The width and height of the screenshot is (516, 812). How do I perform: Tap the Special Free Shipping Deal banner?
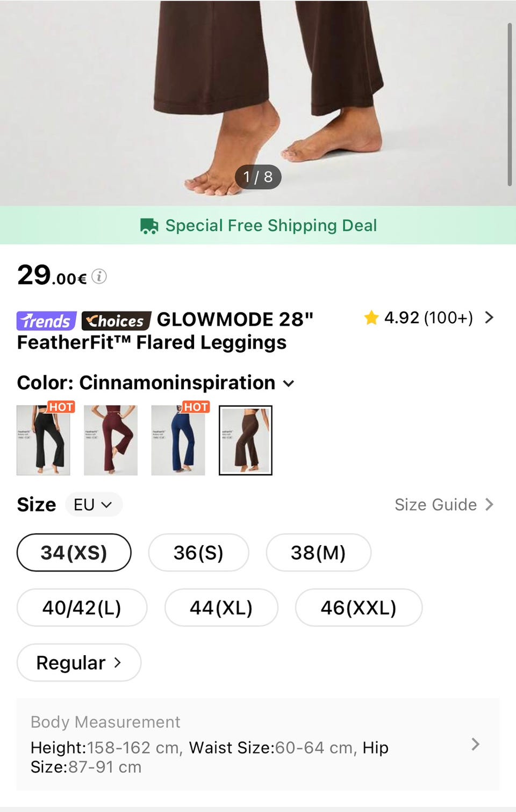pyautogui.click(x=271, y=226)
